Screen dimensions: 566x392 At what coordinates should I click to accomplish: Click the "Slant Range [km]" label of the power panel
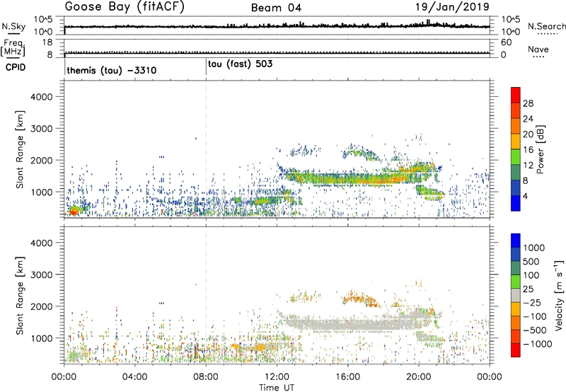[20, 149]
